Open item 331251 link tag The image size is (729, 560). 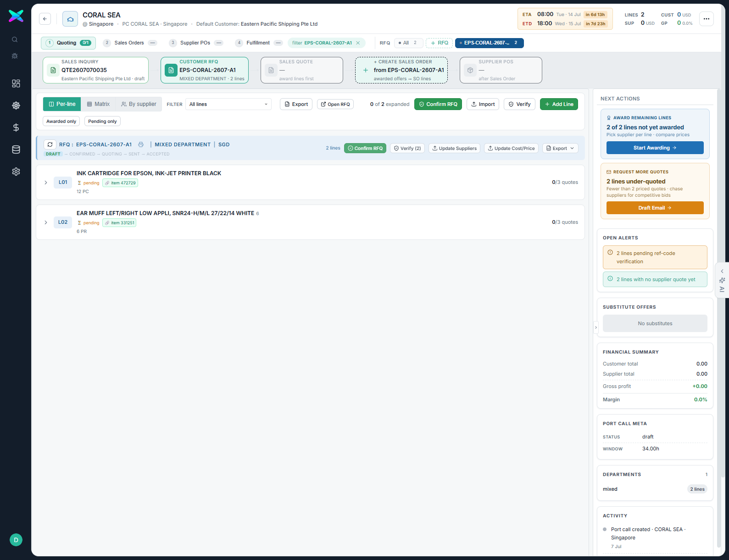[x=119, y=223]
